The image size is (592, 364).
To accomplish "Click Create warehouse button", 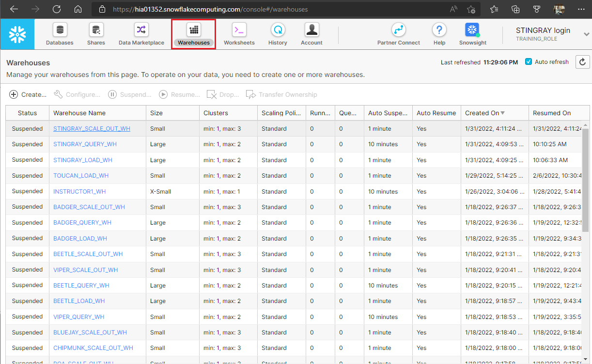I will coord(28,94).
